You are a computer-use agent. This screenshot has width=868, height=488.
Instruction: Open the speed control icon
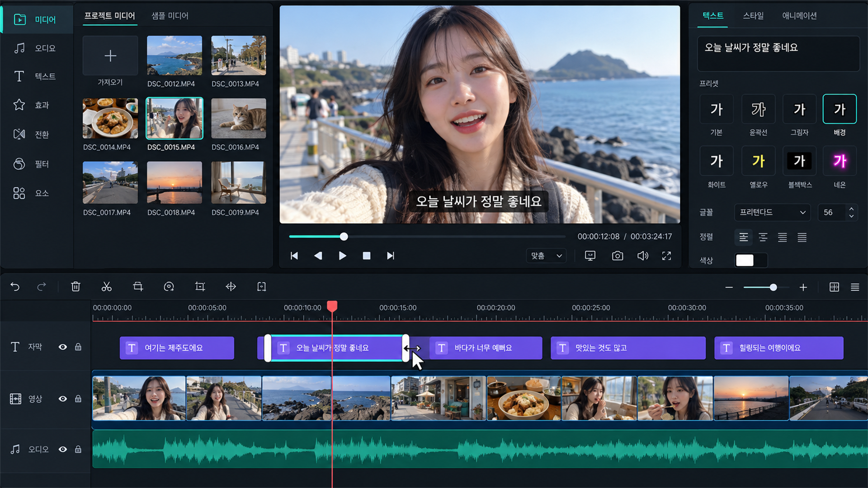click(x=169, y=287)
